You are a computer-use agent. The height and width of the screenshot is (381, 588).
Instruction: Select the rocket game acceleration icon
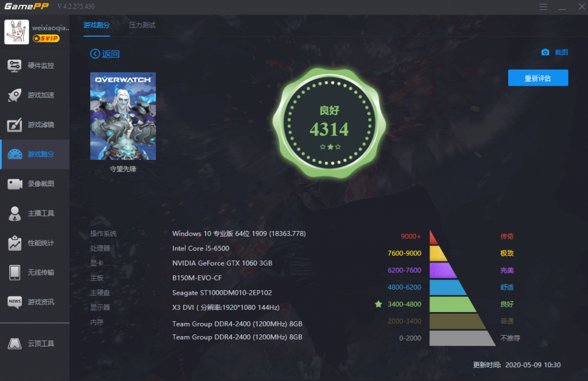point(14,95)
